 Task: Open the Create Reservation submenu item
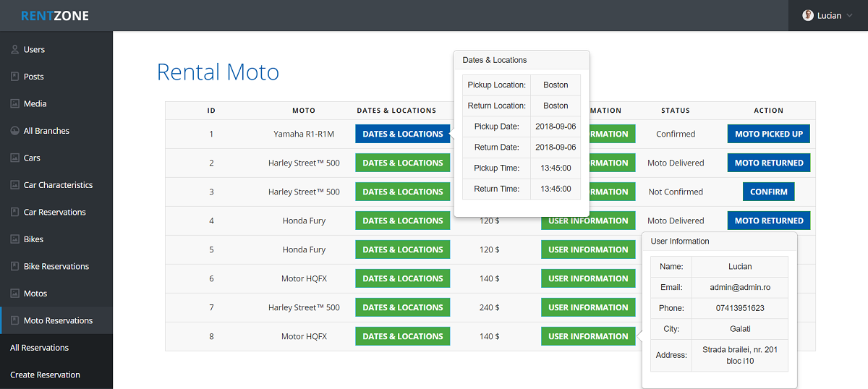tap(45, 375)
